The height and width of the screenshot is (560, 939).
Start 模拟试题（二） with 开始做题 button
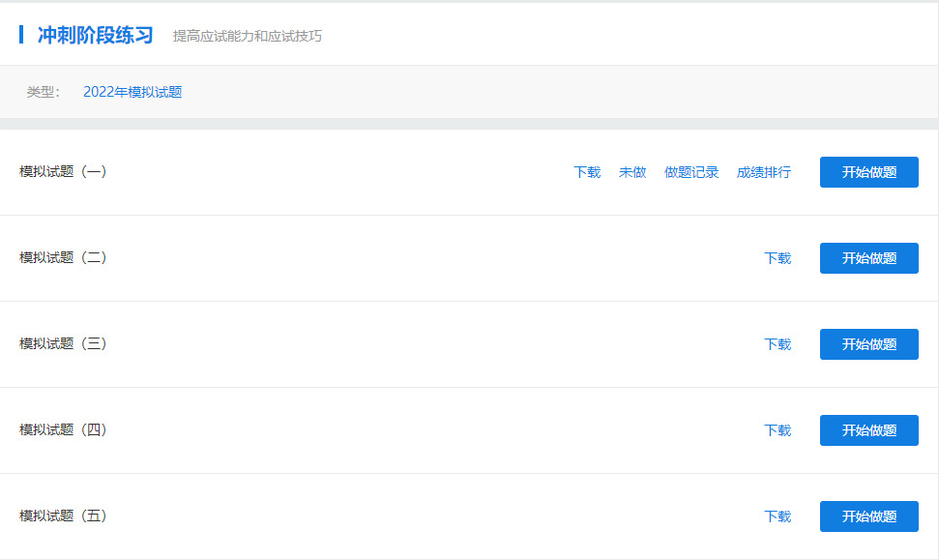coord(868,258)
